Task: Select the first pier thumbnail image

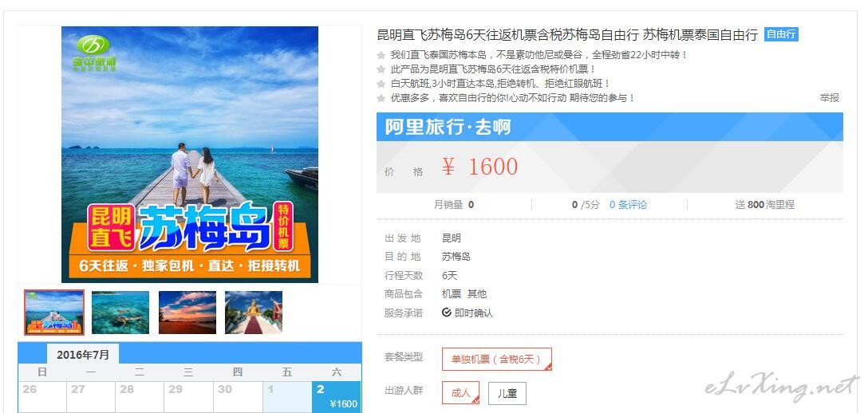Action: pyautogui.click(x=54, y=313)
